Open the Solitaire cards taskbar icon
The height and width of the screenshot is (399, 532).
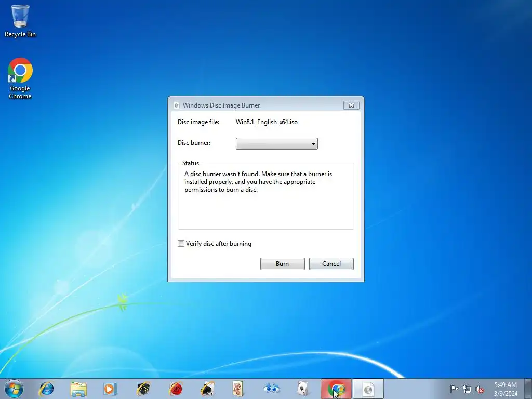tap(303, 389)
